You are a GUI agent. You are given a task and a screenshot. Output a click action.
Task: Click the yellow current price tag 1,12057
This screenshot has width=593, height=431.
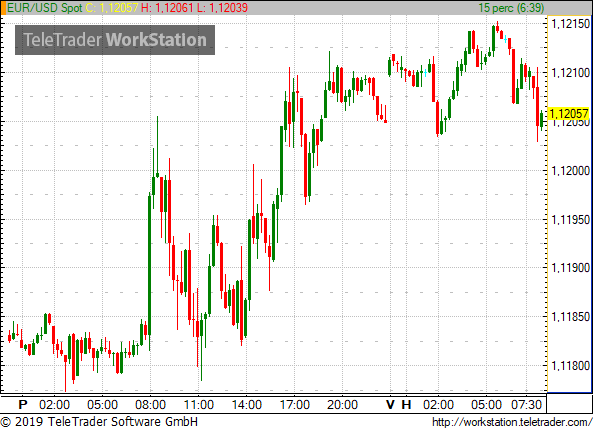pos(569,113)
